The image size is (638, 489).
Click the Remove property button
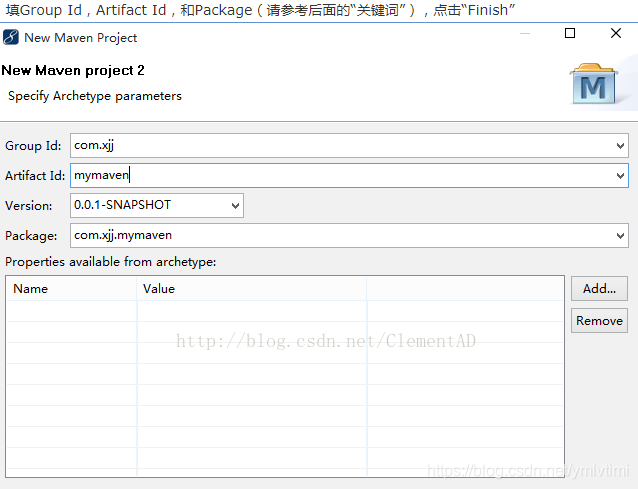pyautogui.click(x=599, y=321)
